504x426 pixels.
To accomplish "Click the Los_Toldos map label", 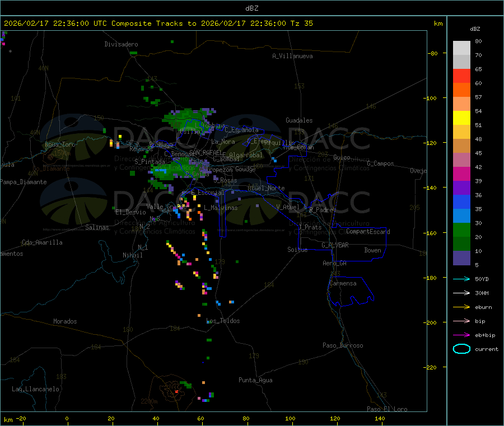I will click(x=223, y=321).
